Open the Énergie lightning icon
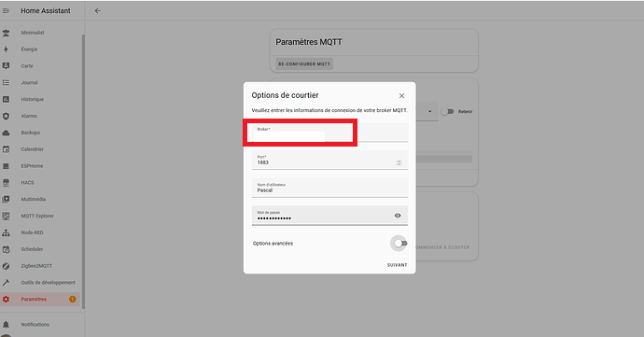 pyautogui.click(x=6, y=49)
